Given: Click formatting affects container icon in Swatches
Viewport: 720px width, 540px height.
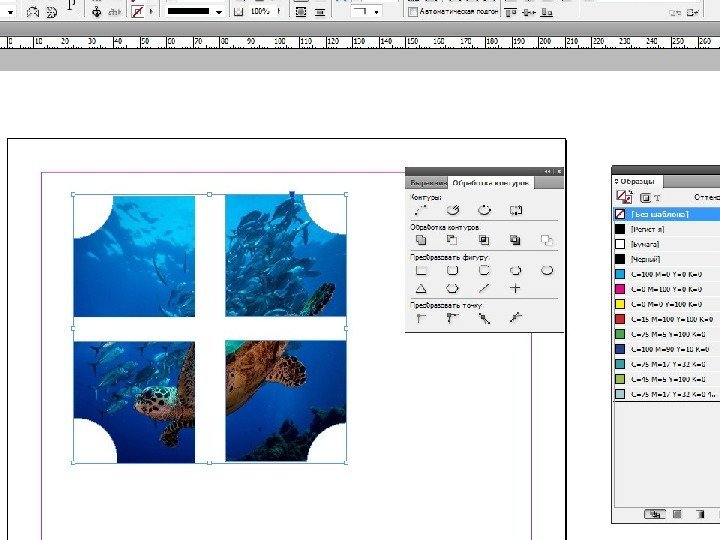Looking at the screenshot, I should point(645,198).
